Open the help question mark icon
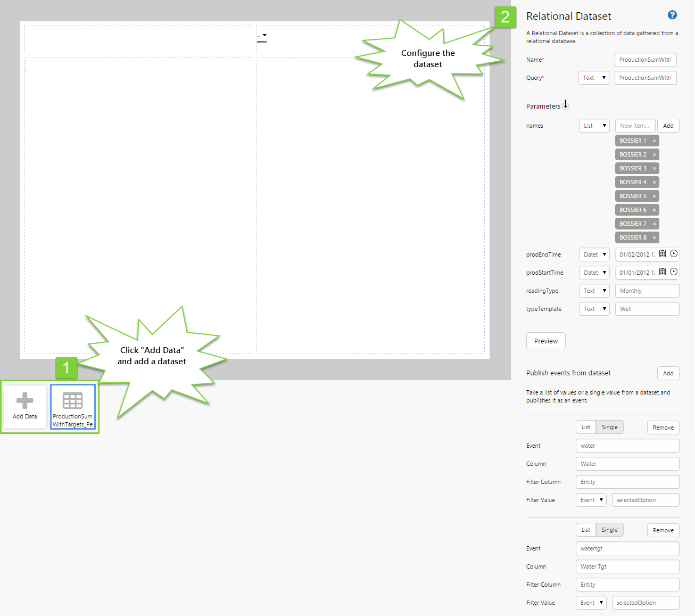 tap(672, 15)
